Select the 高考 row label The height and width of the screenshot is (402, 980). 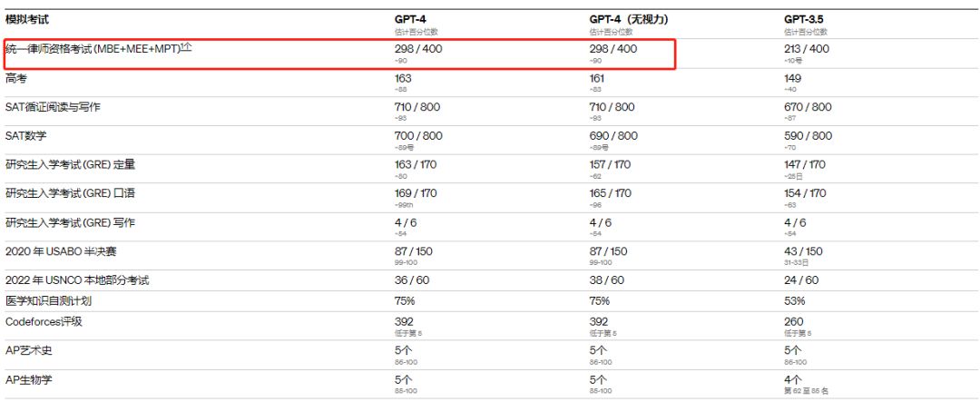pos(15,78)
